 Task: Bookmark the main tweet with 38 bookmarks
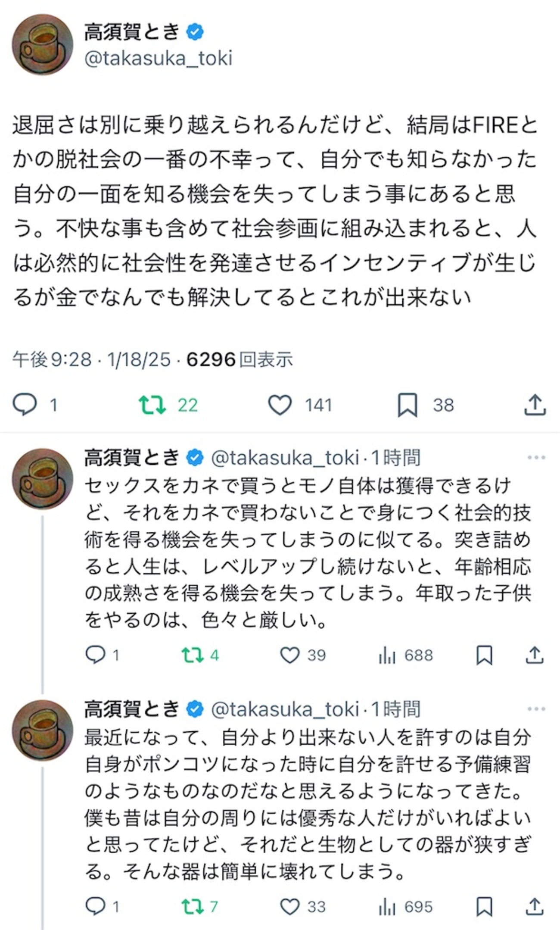tap(407, 405)
